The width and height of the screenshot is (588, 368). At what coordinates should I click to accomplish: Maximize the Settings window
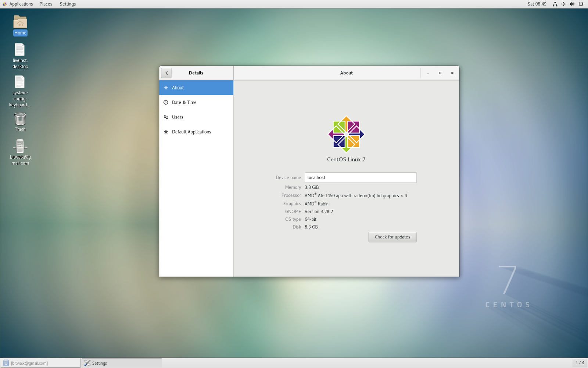(440, 73)
